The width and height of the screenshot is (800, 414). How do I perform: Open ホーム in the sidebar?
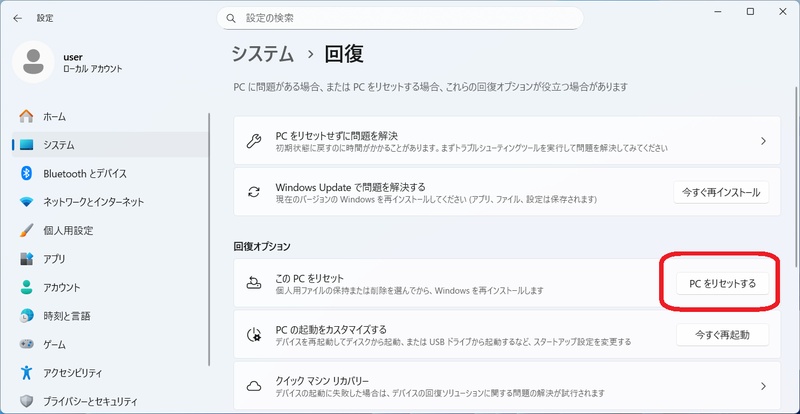point(110,116)
